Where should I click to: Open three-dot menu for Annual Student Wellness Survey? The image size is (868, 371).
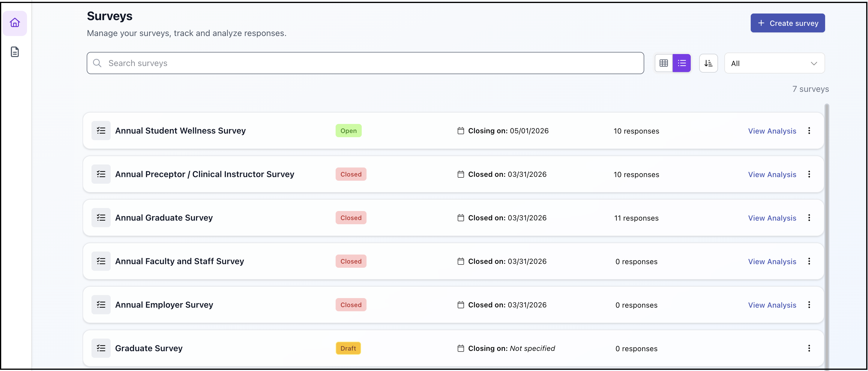pyautogui.click(x=809, y=131)
